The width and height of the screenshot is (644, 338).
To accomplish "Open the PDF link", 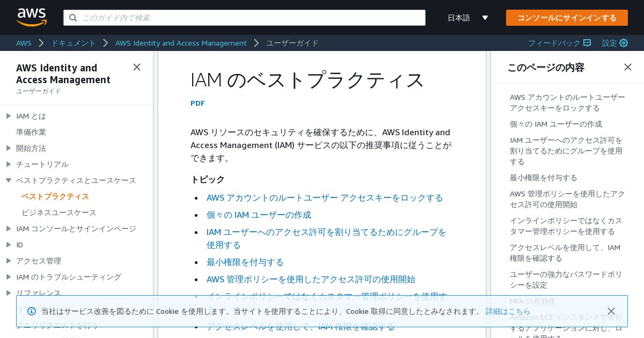I will 197,103.
